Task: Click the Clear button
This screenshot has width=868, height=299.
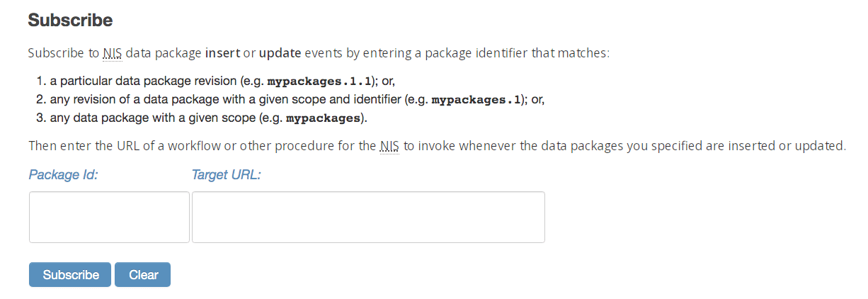Action: [x=143, y=275]
